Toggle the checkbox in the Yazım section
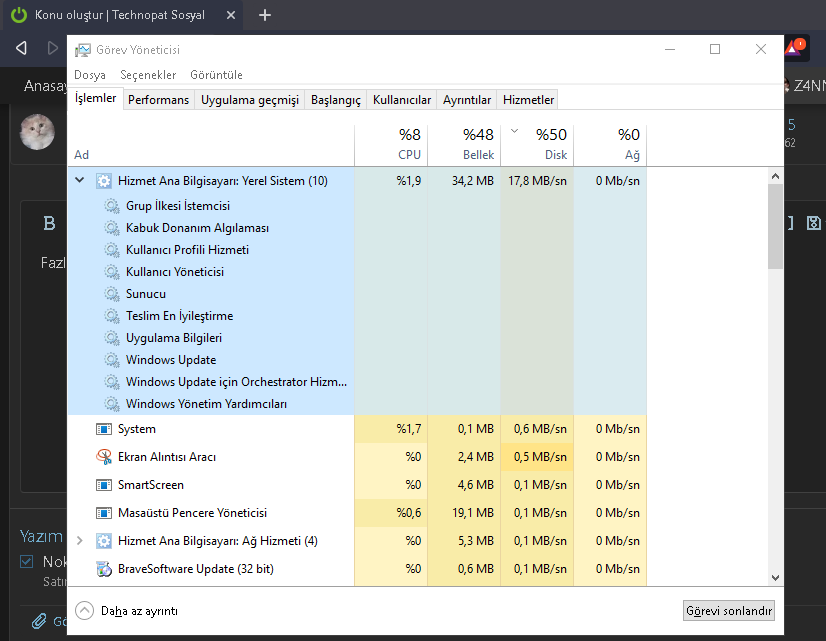826x641 pixels. 27,562
